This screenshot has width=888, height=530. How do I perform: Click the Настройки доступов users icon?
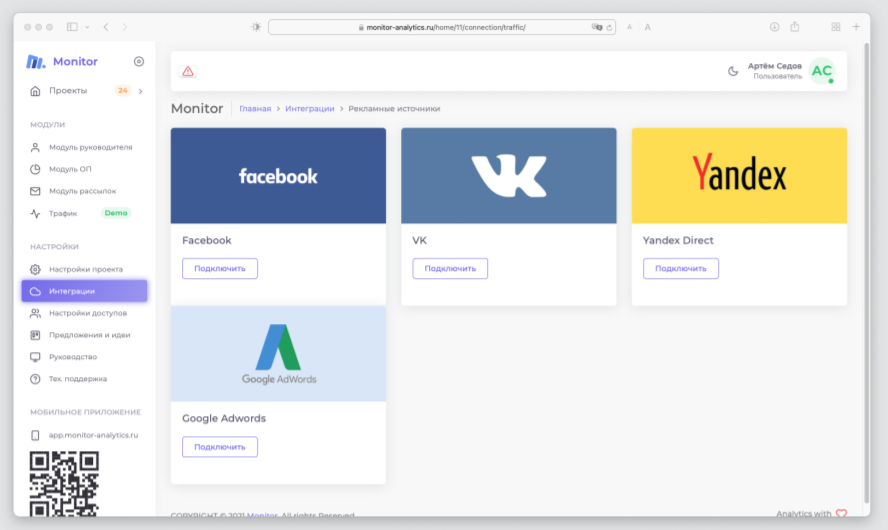click(x=35, y=313)
